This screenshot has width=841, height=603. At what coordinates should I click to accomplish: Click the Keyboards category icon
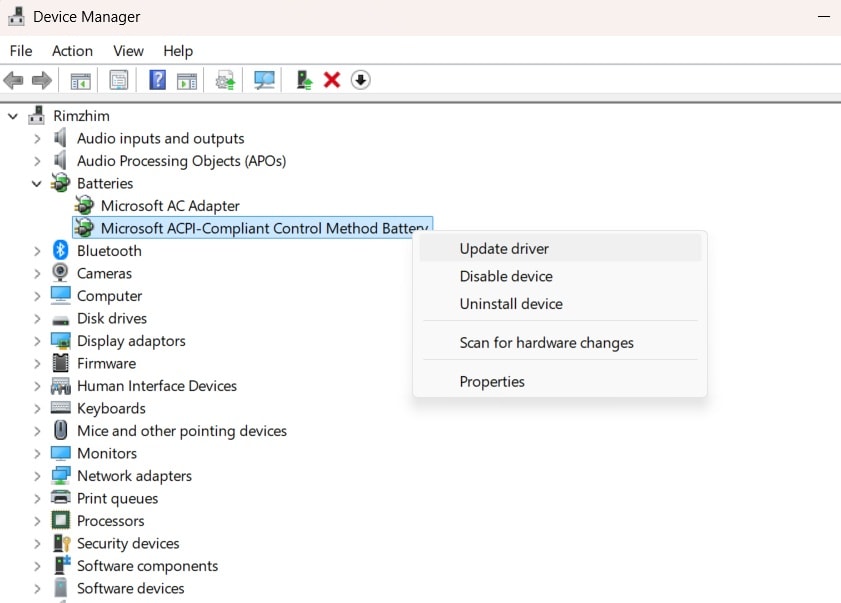[61, 407]
